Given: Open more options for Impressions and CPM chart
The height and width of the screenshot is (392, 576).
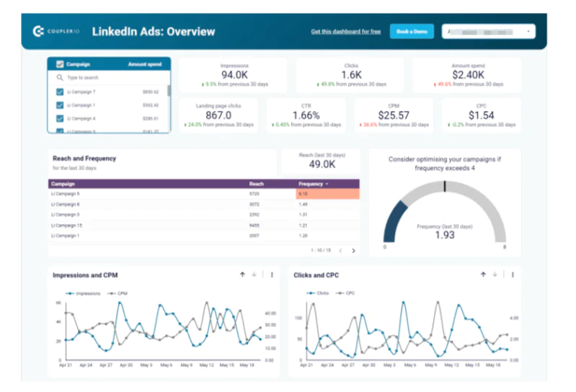Looking at the screenshot, I should (272, 275).
